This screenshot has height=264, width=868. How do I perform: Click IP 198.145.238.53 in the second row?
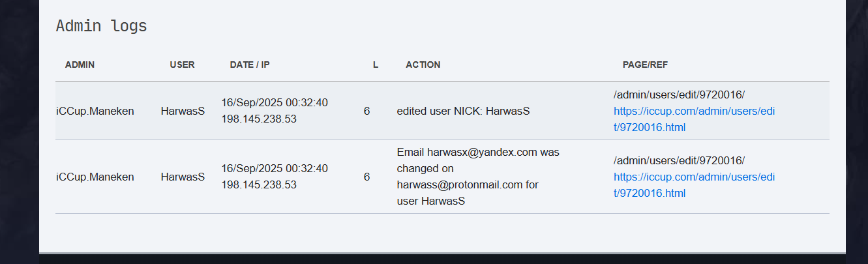click(x=259, y=185)
